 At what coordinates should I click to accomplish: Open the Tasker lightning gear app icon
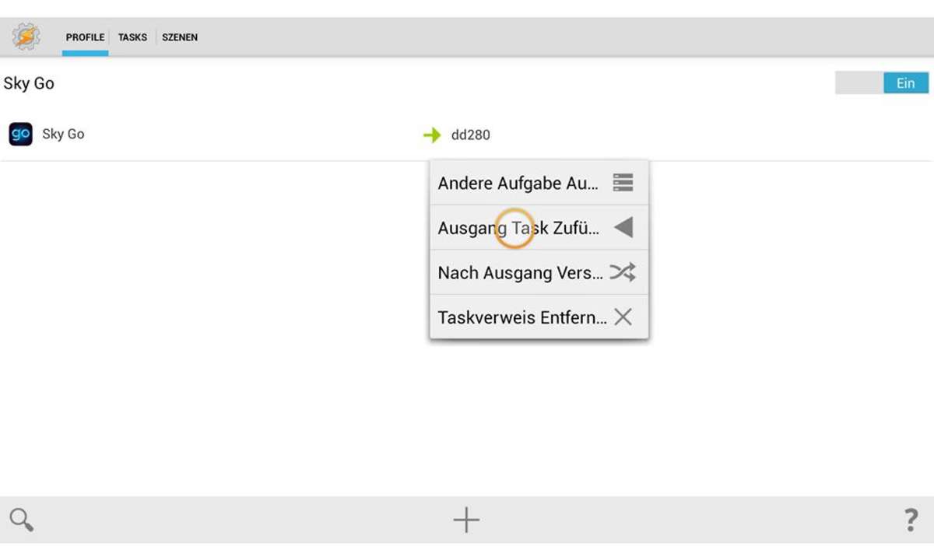point(26,37)
